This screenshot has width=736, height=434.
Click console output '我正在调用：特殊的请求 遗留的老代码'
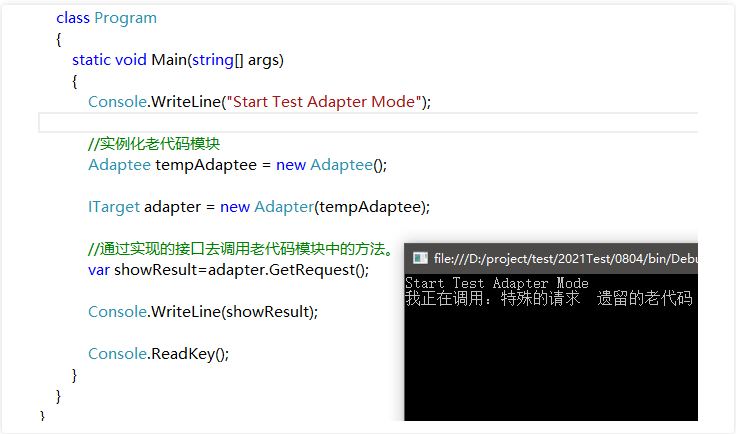click(549, 298)
